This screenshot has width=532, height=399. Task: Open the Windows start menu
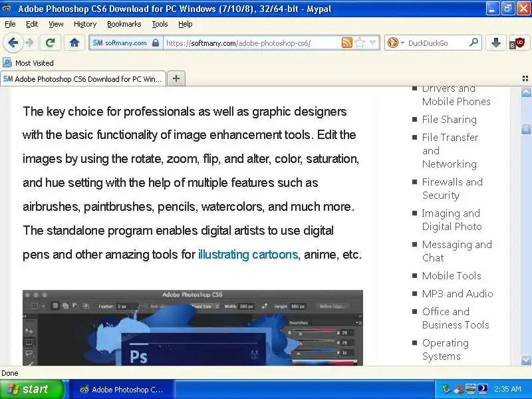(x=32, y=389)
